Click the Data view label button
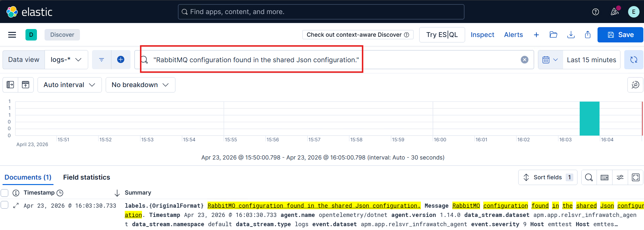This screenshot has width=644, height=230. [24, 60]
